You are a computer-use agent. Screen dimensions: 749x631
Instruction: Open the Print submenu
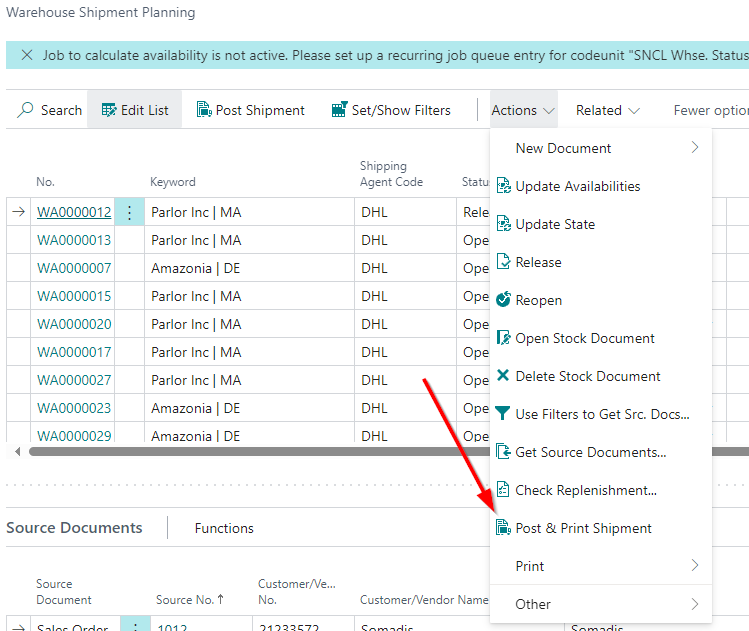click(600, 566)
